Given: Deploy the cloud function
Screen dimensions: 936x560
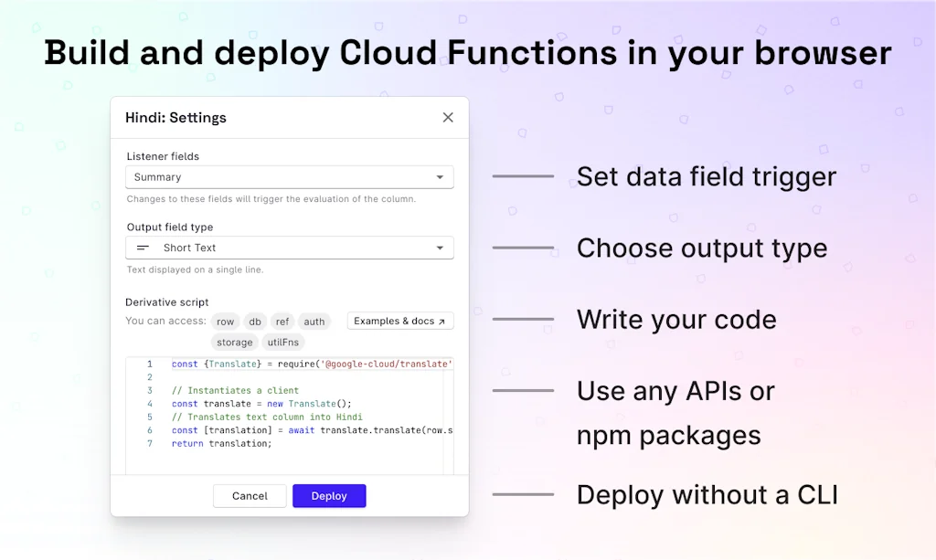Looking at the screenshot, I should pyautogui.click(x=329, y=496).
